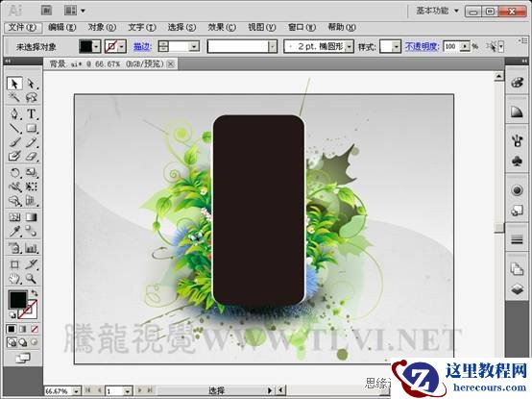Open the Layers panel
This screenshot has width=532, height=399.
[x=517, y=289]
